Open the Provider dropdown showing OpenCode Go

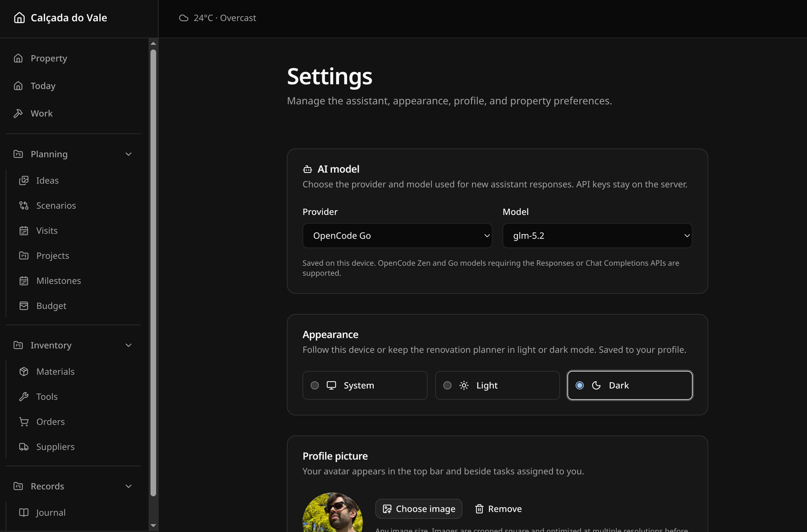point(397,235)
